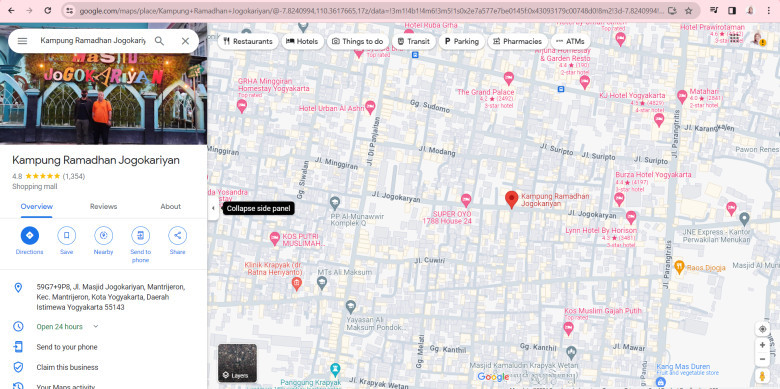Zoom out on the map
This screenshot has height=389, width=780.
pos(762,359)
